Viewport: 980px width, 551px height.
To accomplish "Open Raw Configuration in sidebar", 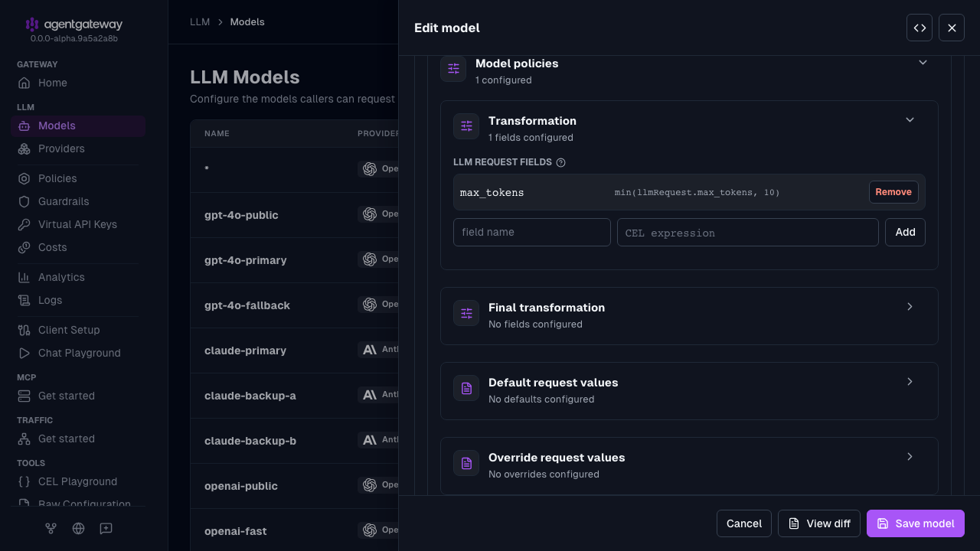I will [78, 503].
